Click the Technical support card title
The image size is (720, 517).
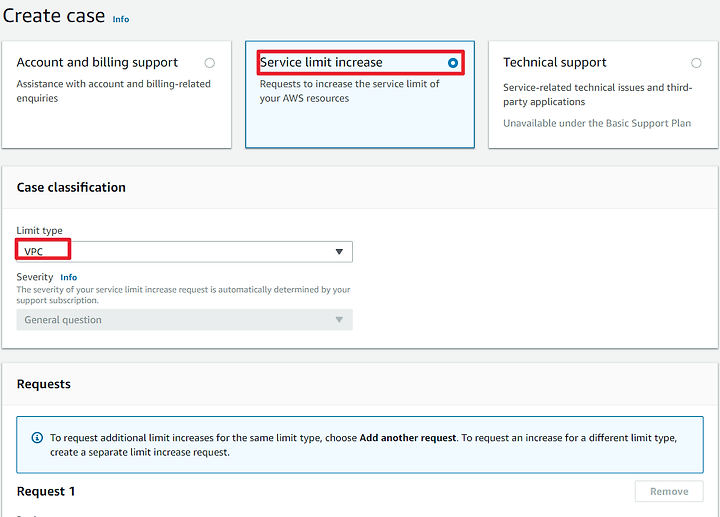point(555,62)
